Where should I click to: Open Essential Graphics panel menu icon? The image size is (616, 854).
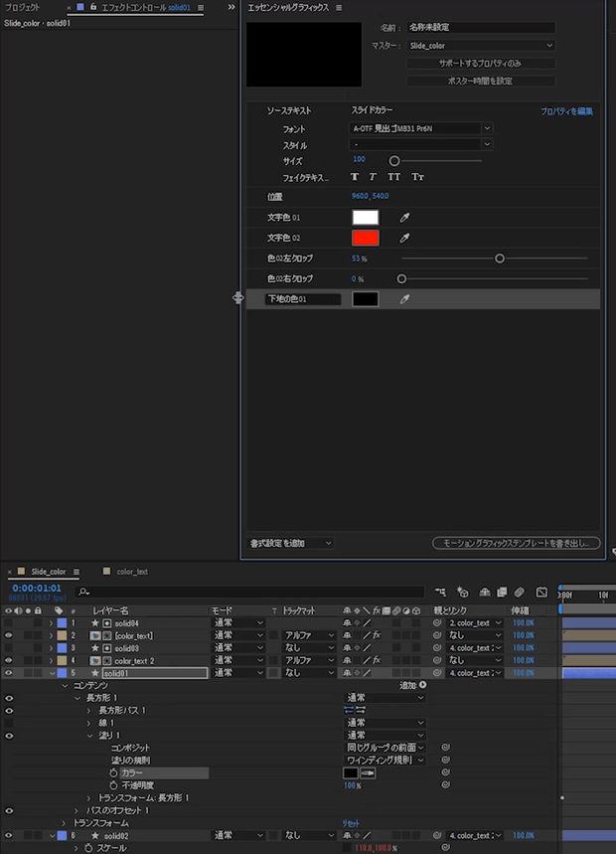339,8
